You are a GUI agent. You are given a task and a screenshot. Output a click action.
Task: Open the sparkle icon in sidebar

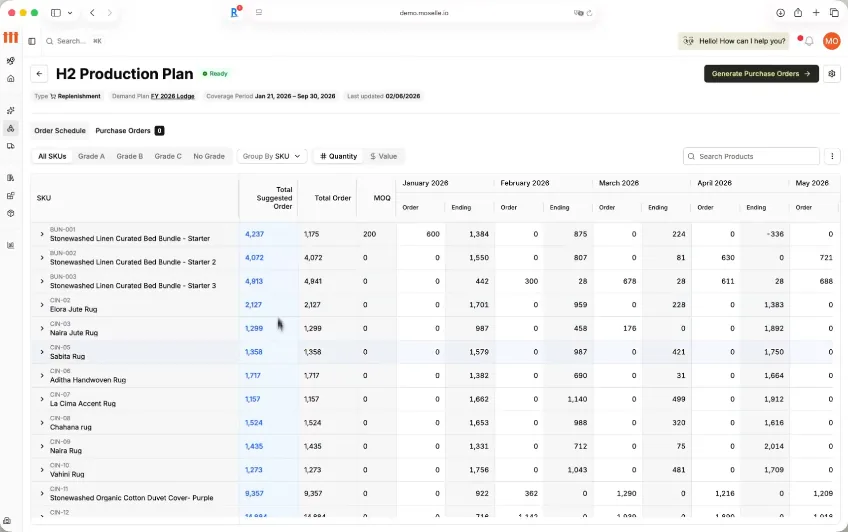click(10, 110)
